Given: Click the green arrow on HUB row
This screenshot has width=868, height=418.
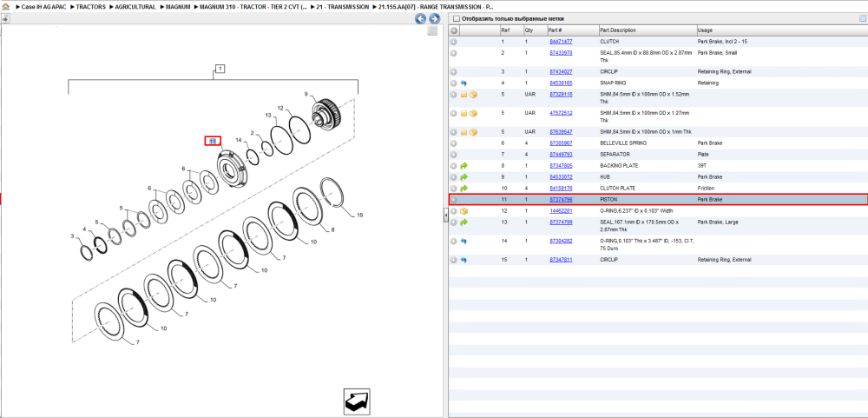Looking at the screenshot, I should click(464, 177).
